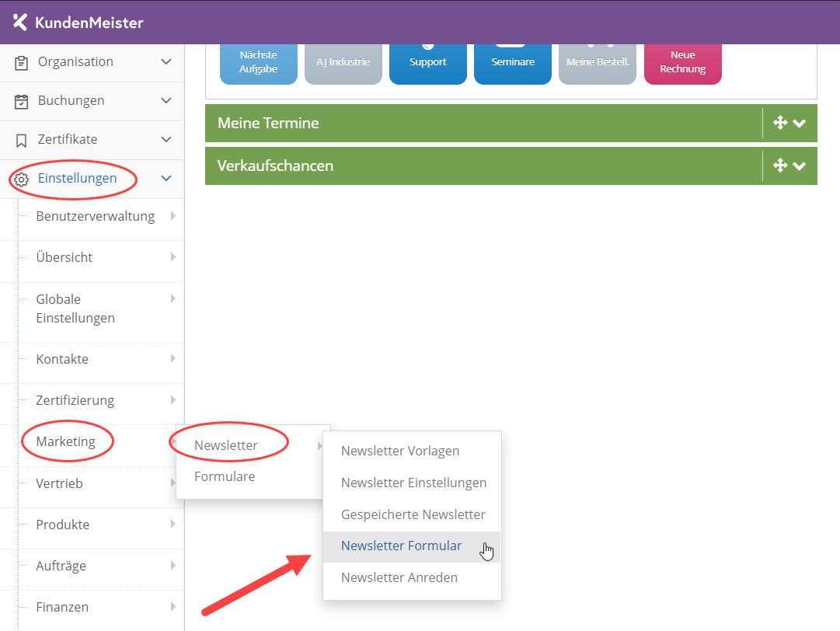
Task: Select Kontakte tree item
Action: point(62,359)
